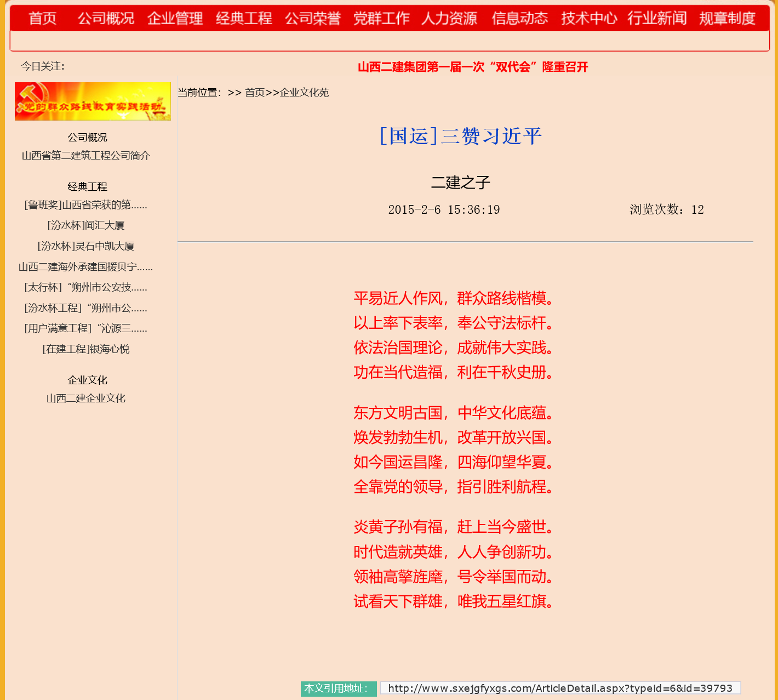Go to 行业新闻 in top navigation
778x700 pixels.
(x=657, y=19)
